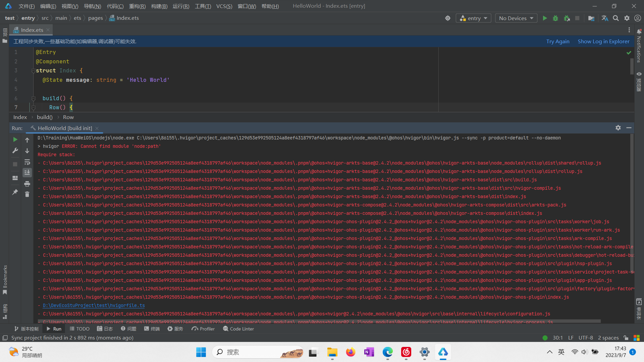Click the layout icon in Run panel
The height and width of the screenshot is (362, 644).
tap(15, 178)
